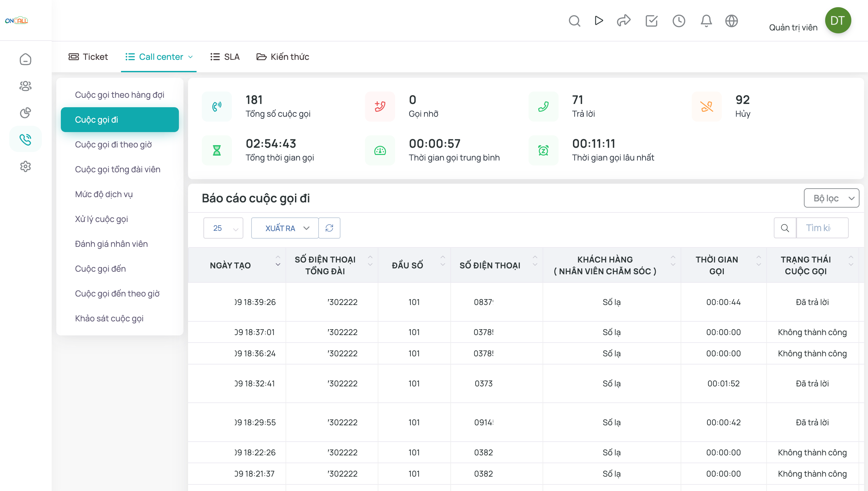Open Khảo sát cuộc gọi report
Screen dimensions: 868x491
tap(119, 318)
